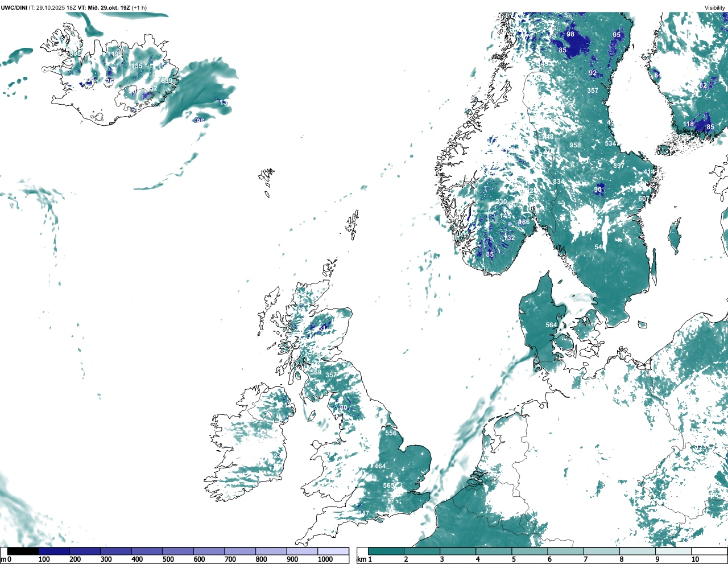Image resolution: width=728 pixels, height=564 pixels.
Task: Click the "564" value over Denmark
Action: tap(552, 325)
